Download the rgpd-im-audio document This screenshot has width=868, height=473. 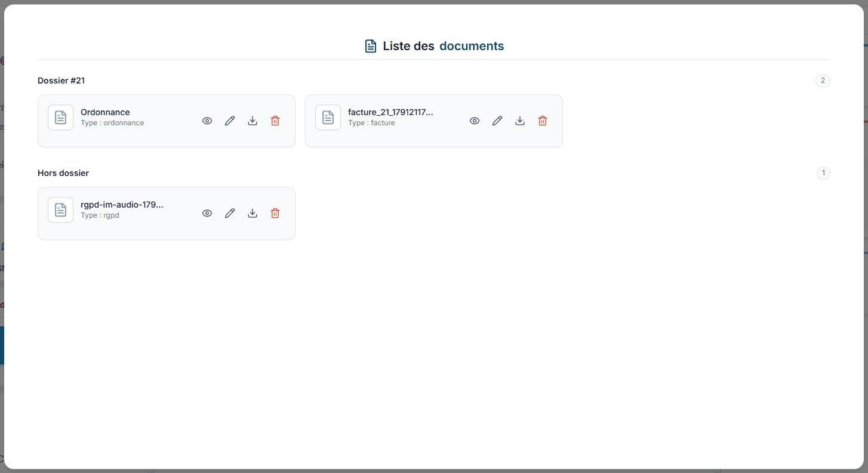(x=253, y=213)
